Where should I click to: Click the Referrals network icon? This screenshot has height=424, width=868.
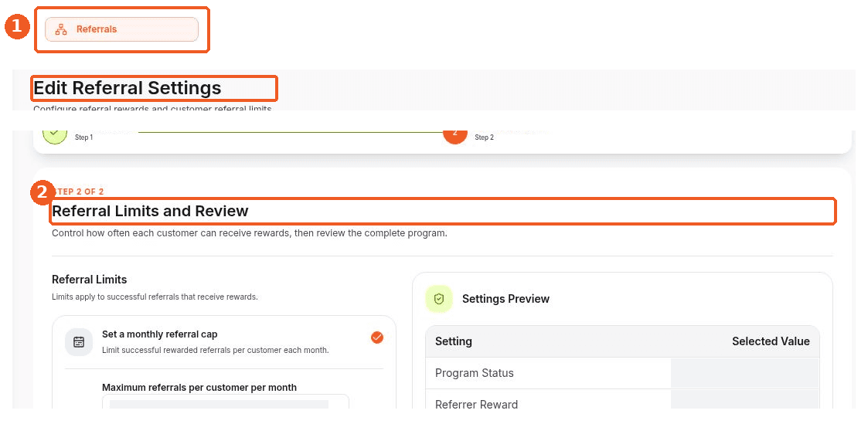point(61,30)
